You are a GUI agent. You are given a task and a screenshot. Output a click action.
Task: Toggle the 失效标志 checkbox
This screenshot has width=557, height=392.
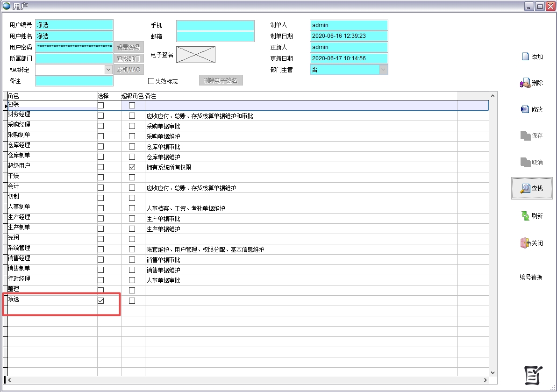[x=151, y=81]
